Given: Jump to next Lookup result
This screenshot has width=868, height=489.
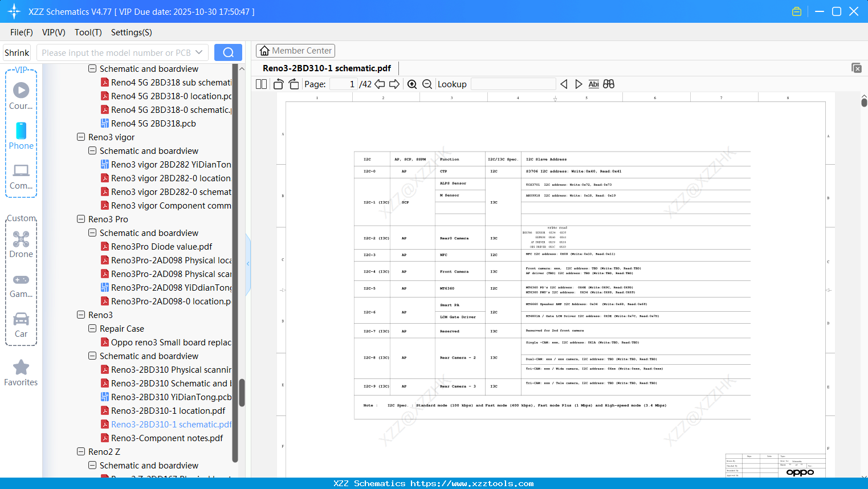Looking at the screenshot, I should 578,84.
